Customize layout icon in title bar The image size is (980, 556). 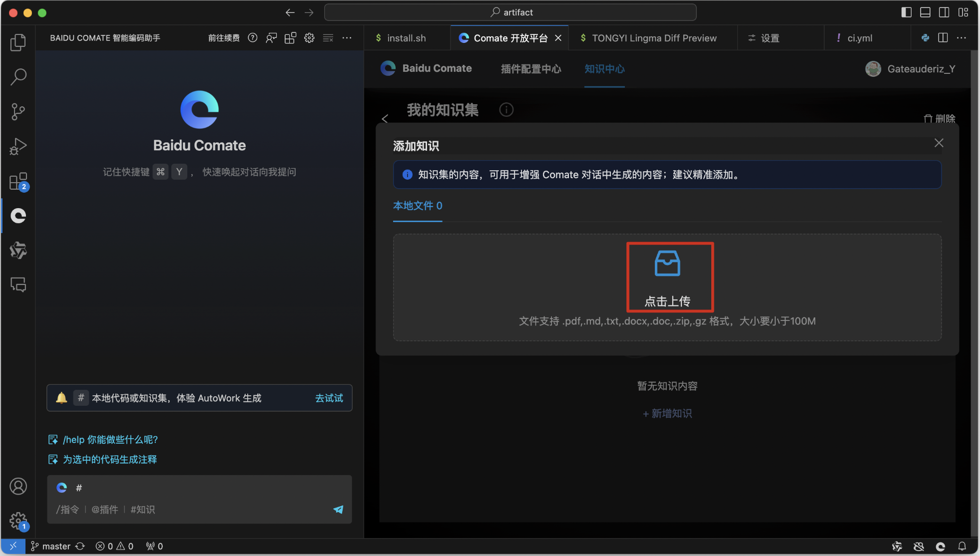coord(963,12)
